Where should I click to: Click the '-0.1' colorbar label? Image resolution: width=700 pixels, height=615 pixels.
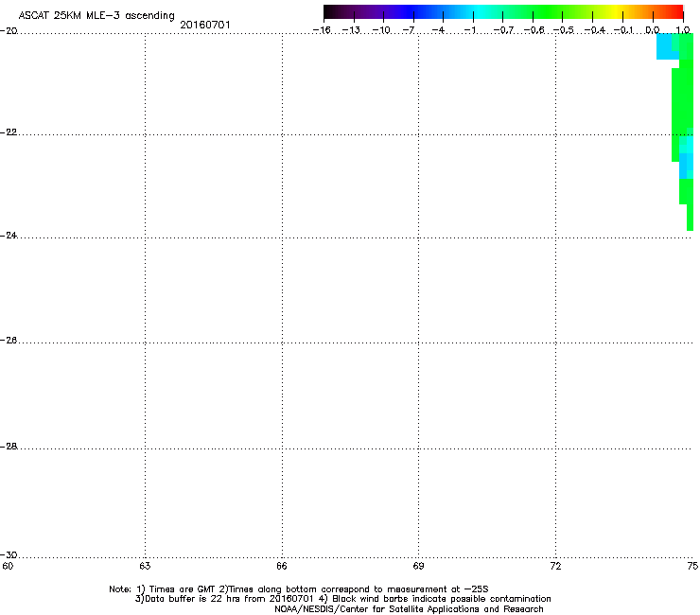(x=624, y=30)
